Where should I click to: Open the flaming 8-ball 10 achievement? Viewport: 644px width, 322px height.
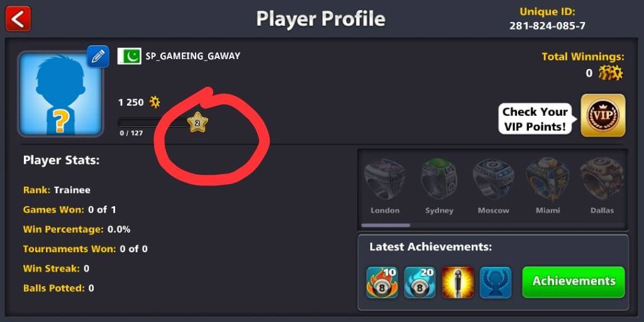click(382, 282)
